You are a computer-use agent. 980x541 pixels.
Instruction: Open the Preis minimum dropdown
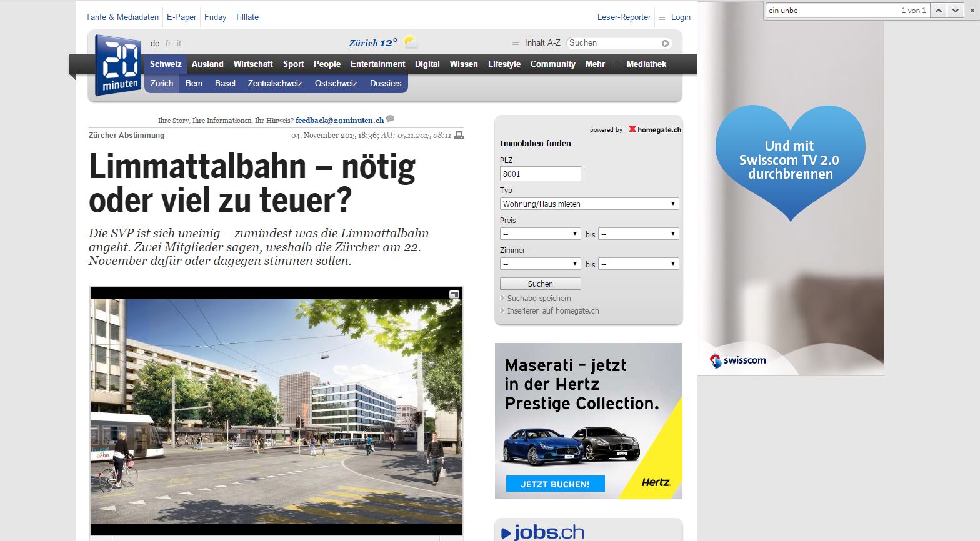[x=541, y=234]
